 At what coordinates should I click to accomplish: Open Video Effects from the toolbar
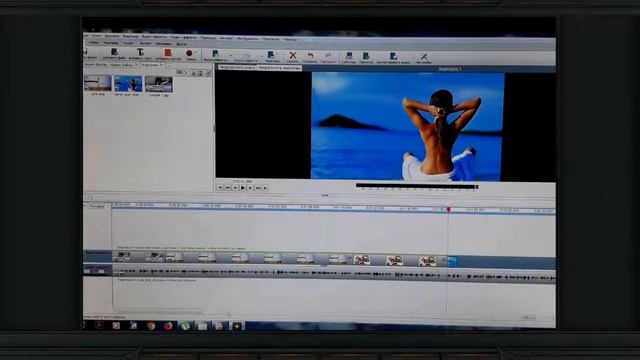pyautogui.click(x=215, y=56)
